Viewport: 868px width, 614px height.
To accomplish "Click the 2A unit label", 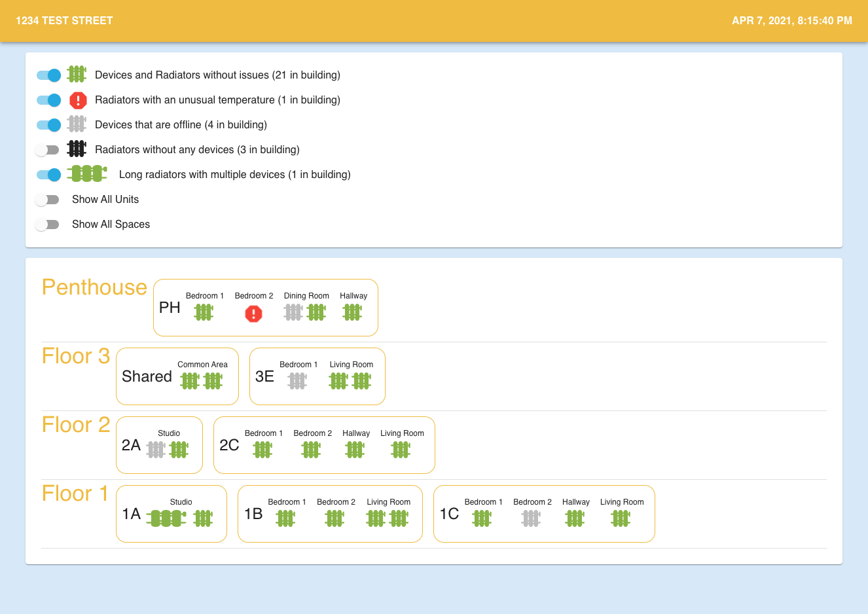I will pos(131,445).
